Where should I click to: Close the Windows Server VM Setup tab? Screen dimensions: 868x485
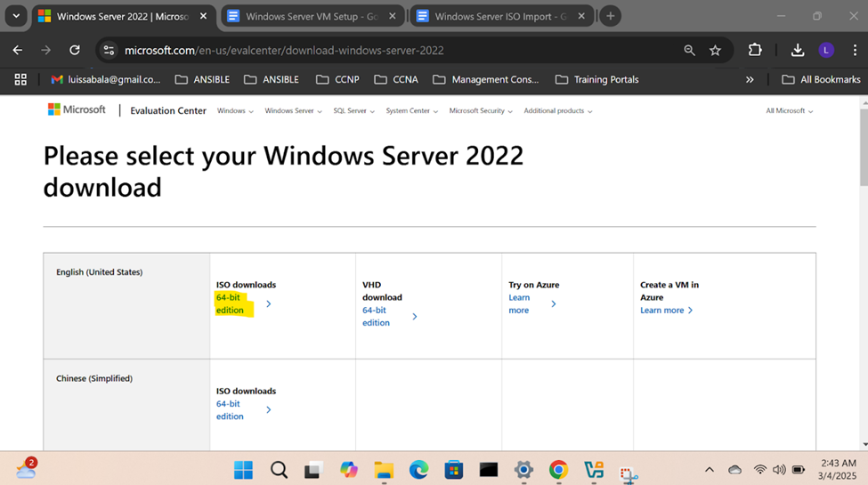pos(393,16)
